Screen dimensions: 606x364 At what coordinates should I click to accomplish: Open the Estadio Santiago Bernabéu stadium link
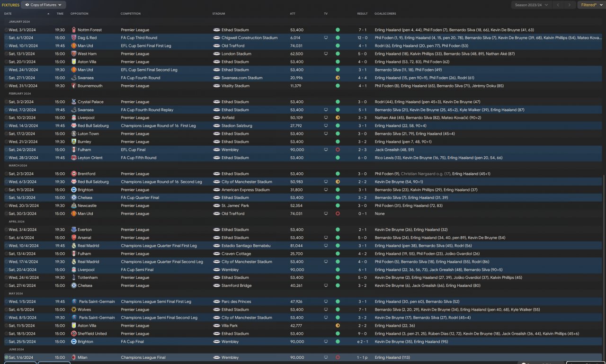tap(246, 246)
